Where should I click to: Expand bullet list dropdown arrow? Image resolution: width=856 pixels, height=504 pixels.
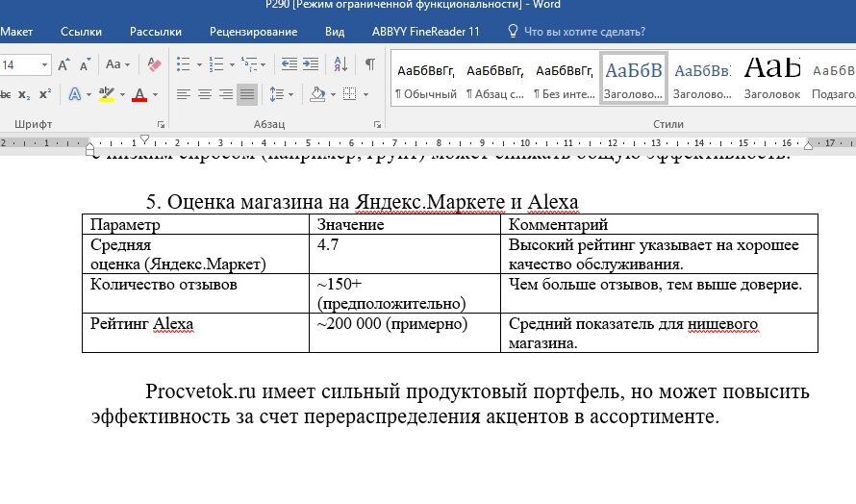click(x=199, y=65)
